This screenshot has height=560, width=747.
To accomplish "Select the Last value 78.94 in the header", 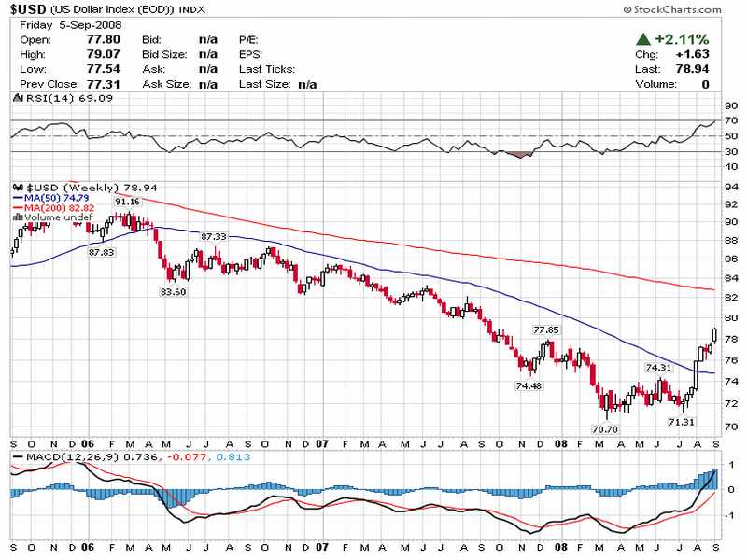I will (x=692, y=69).
